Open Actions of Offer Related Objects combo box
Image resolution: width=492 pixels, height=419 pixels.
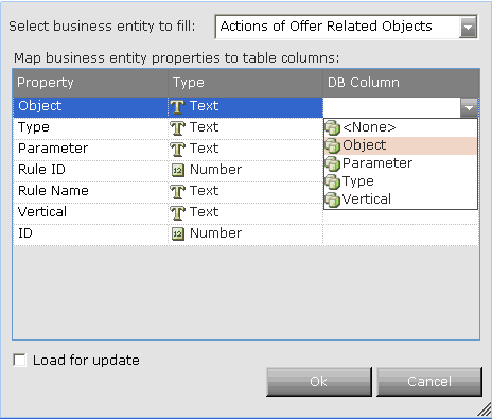[346, 27]
